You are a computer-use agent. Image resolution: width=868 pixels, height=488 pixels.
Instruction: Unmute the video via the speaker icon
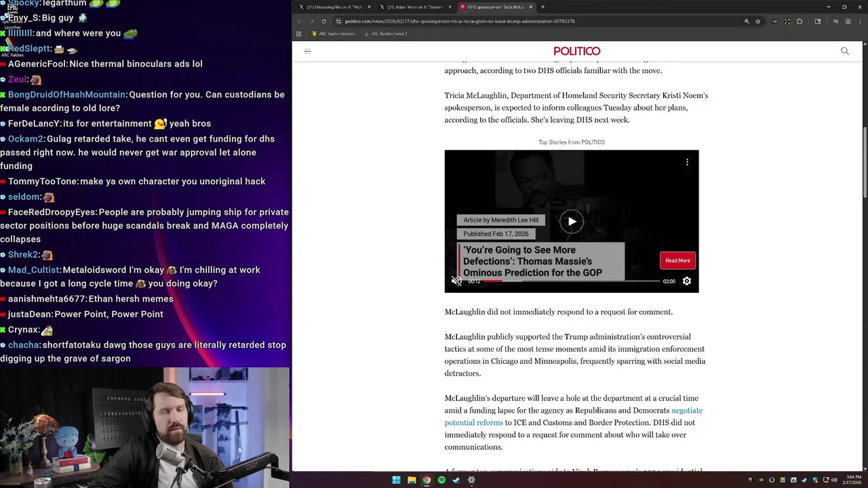click(x=456, y=281)
